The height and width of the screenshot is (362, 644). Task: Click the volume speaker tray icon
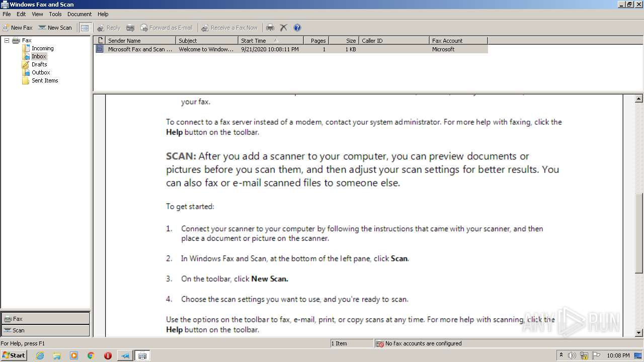pos(572,355)
